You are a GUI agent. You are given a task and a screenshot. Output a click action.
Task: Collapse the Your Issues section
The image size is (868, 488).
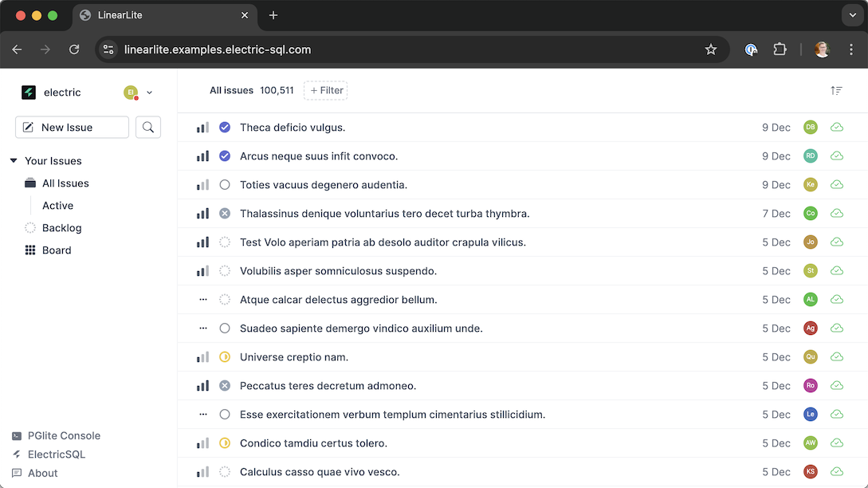(x=14, y=161)
